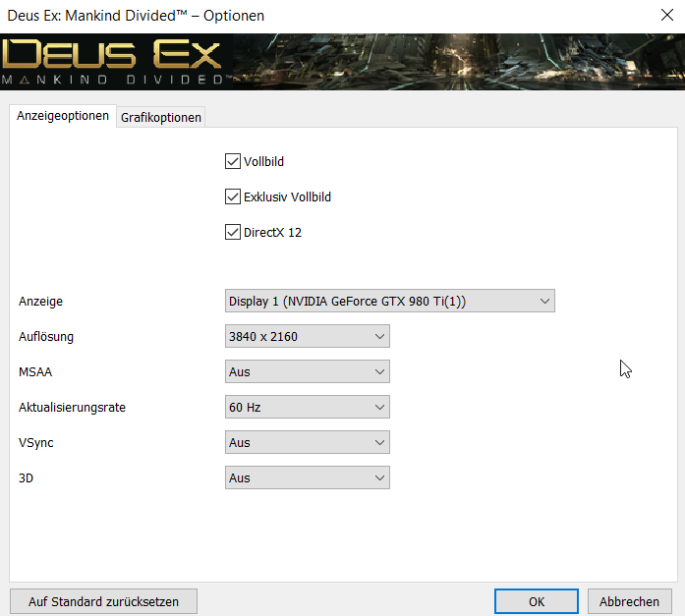The image size is (685, 616).
Task: Open the 3D mode dropdown
Action: (307, 477)
